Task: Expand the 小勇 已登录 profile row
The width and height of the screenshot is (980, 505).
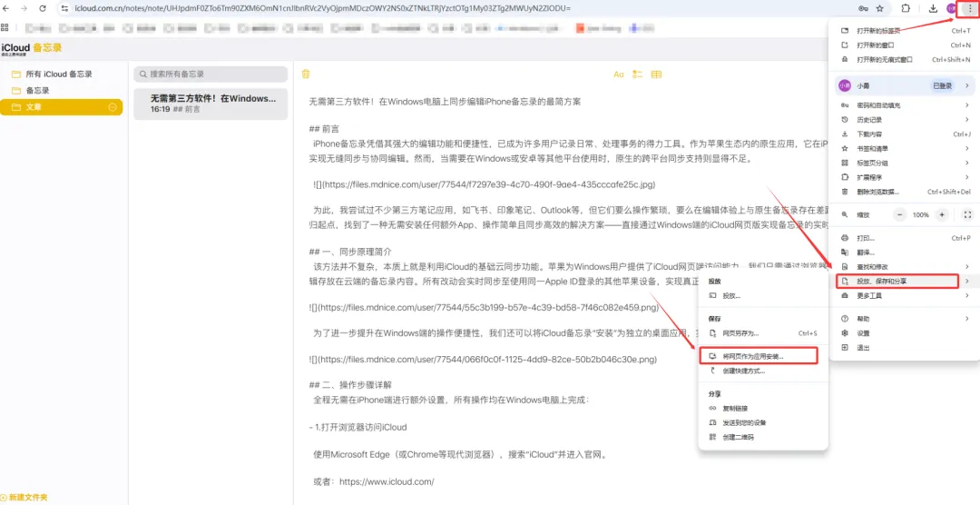Action: pyautogui.click(x=905, y=85)
